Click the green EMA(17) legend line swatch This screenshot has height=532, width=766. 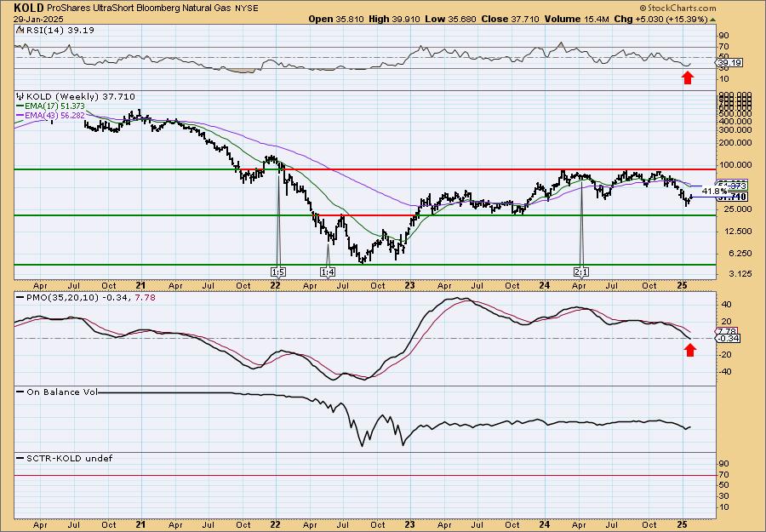pos(20,106)
